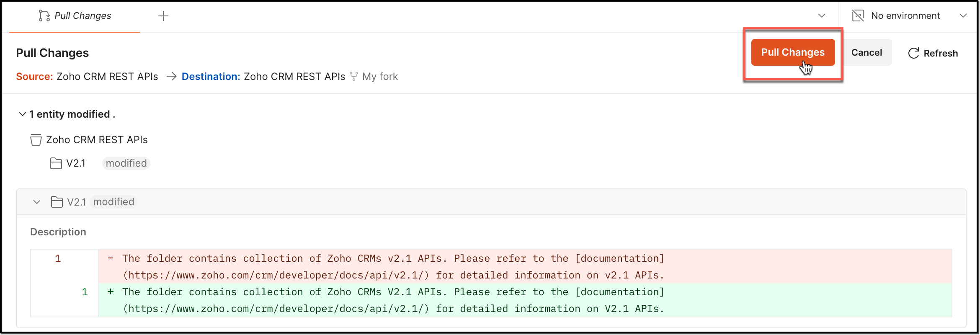
Task: Click the circular refresh arrow icon
Action: click(913, 53)
